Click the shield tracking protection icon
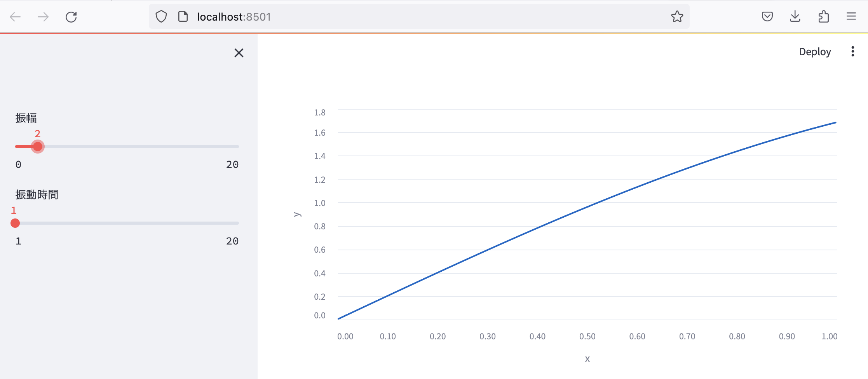Viewport: 868px width, 379px height. 161,17
